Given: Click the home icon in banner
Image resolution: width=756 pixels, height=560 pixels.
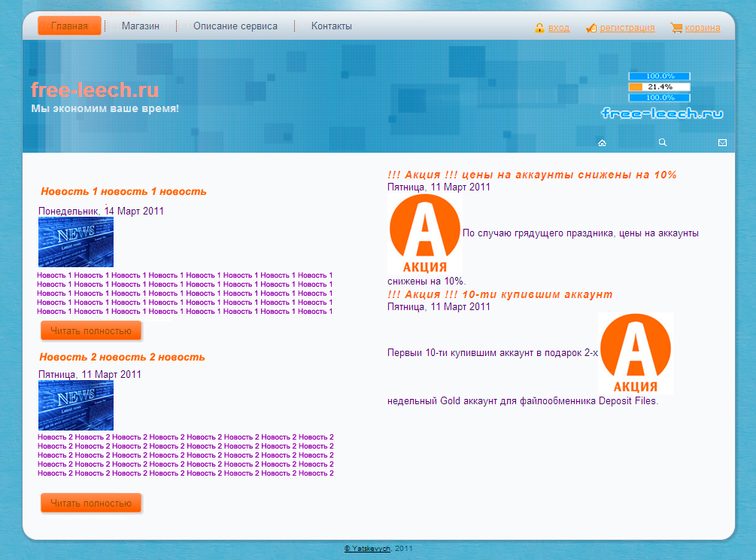Looking at the screenshot, I should (x=602, y=143).
